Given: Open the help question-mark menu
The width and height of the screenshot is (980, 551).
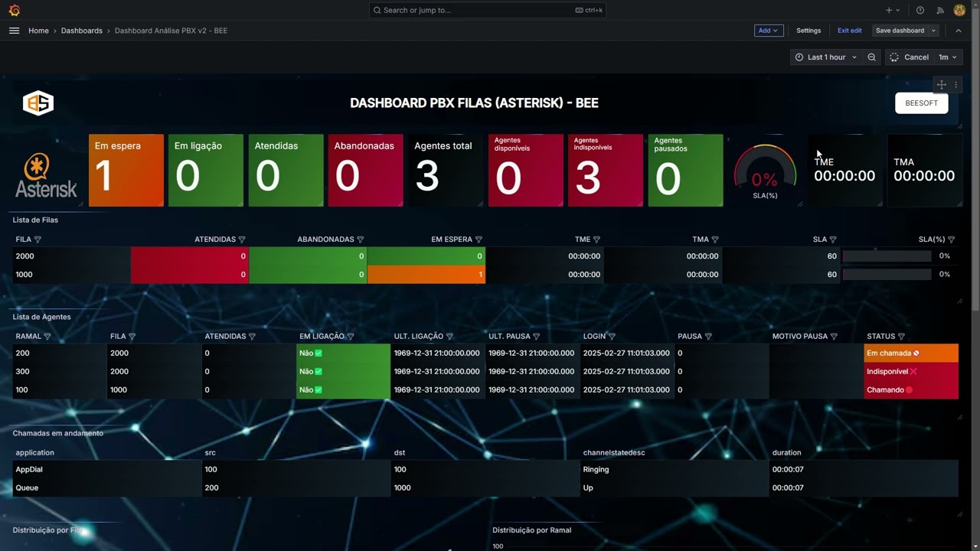Looking at the screenshot, I should [x=920, y=10].
